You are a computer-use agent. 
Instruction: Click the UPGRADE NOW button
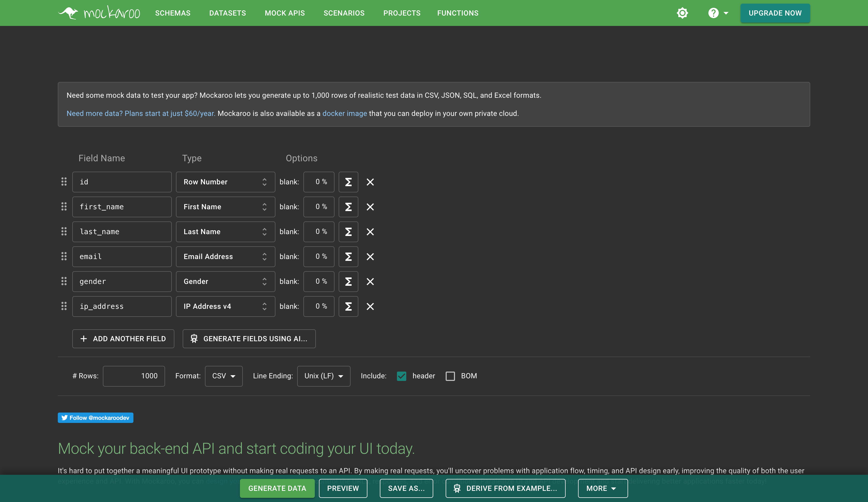pyautogui.click(x=775, y=13)
